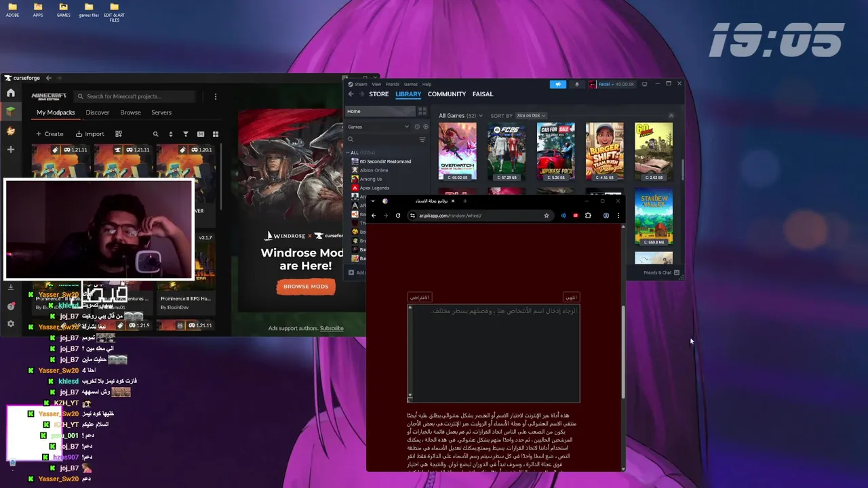Screen dimensions: 868x488
Task: Select Overwatch game cover in Steam
Action: click(x=457, y=152)
